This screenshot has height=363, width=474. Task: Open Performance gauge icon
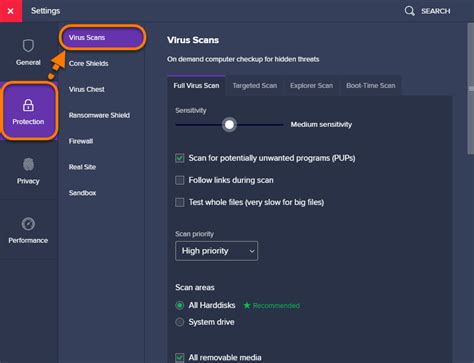28,224
